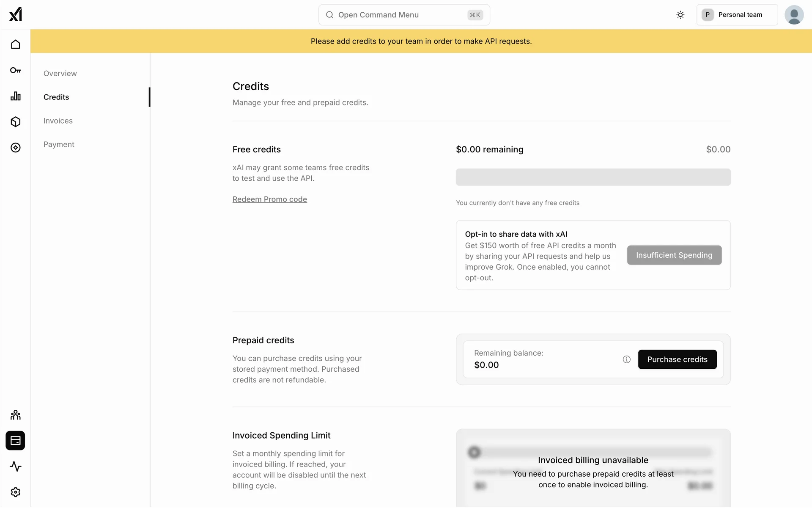This screenshot has width=812, height=508.
Task: Open the activity pulse icon
Action: click(16, 467)
